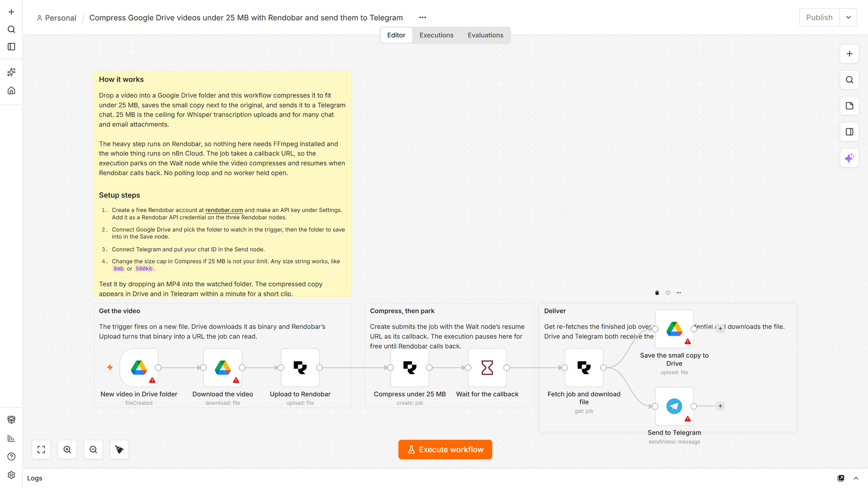Click the 'create: job' subtitle under Compress node
The height and width of the screenshot is (488, 868).
(x=410, y=403)
